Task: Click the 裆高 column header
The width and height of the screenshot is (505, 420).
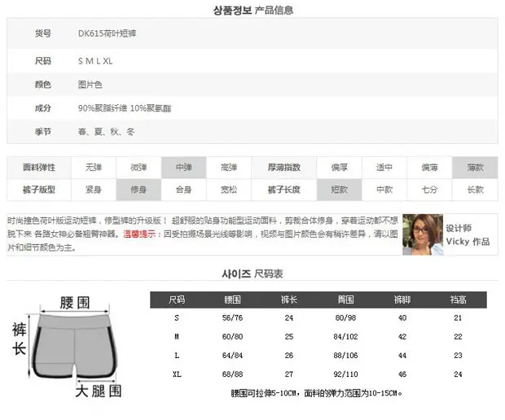Action: point(458,300)
